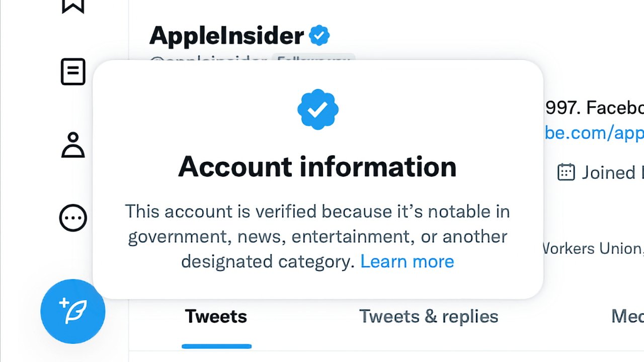The width and height of the screenshot is (644, 362).
Task: Click verified badge beside AppleInsider name
Action: point(319,36)
